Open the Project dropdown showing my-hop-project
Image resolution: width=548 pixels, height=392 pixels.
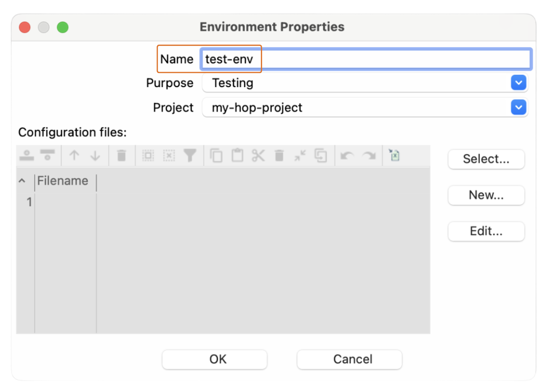[x=365, y=107]
